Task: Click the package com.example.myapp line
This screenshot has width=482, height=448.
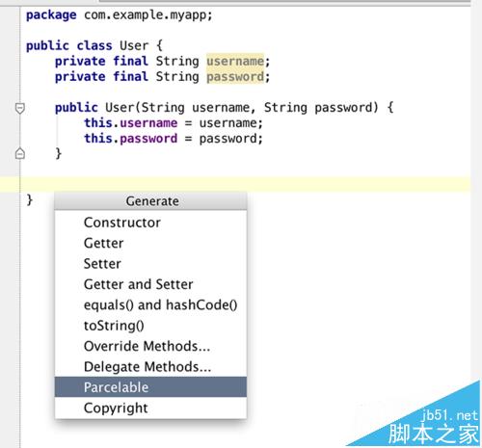Action: pyautogui.click(x=120, y=14)
